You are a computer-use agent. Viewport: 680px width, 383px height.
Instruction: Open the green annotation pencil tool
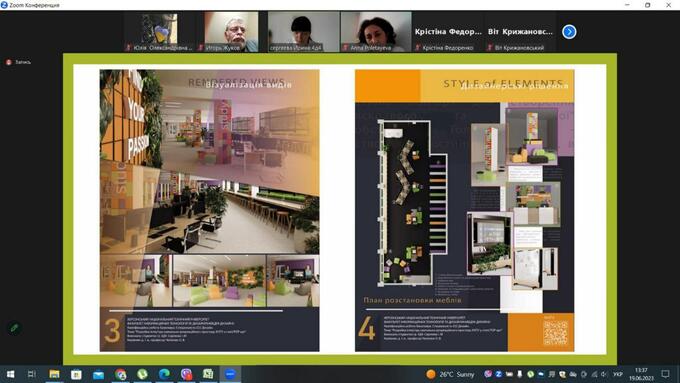(x=14, y=328)
